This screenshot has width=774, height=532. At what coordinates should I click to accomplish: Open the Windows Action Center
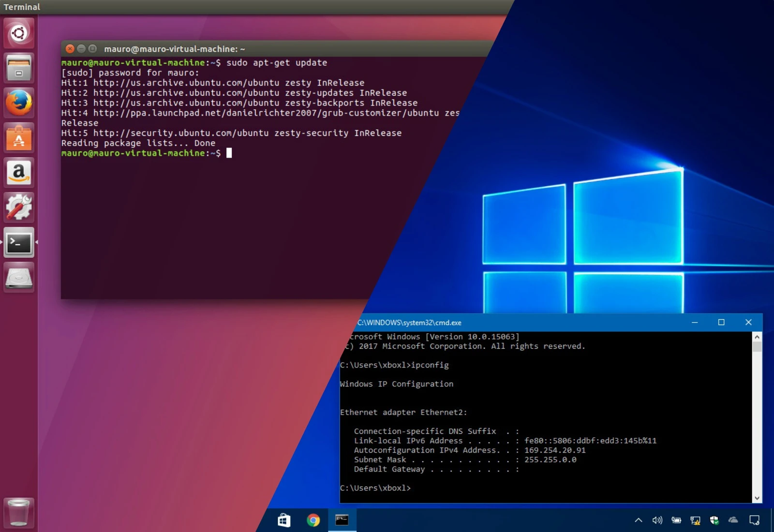pyautogui.click(x=754, y=520)
